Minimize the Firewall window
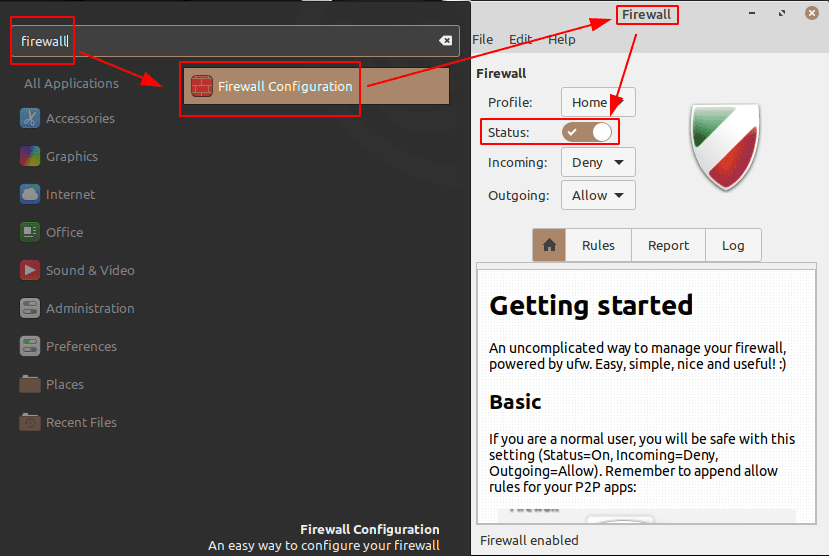Viewport: 829px width, 556px height. (752, 13)
